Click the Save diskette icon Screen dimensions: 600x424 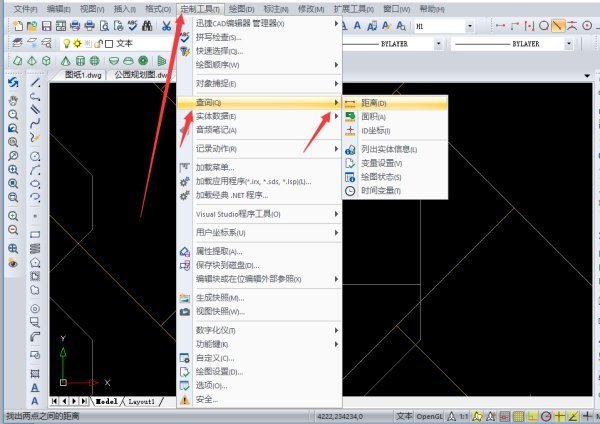click(46, 26)
